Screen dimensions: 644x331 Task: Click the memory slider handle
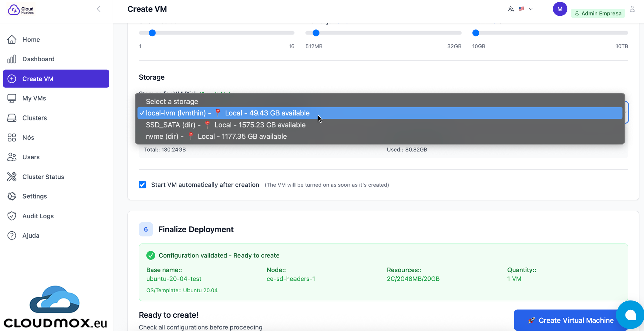click(316, 33)
